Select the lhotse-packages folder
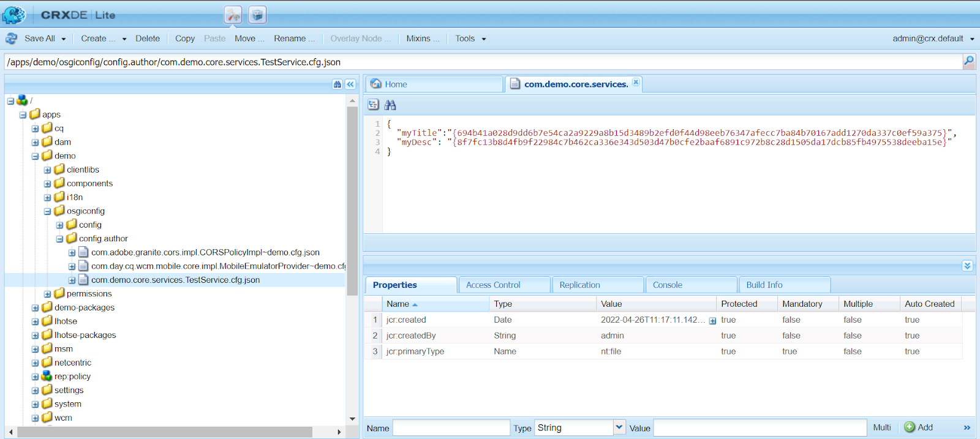This screenshot has height=439, width=980. tap(85, 335)
